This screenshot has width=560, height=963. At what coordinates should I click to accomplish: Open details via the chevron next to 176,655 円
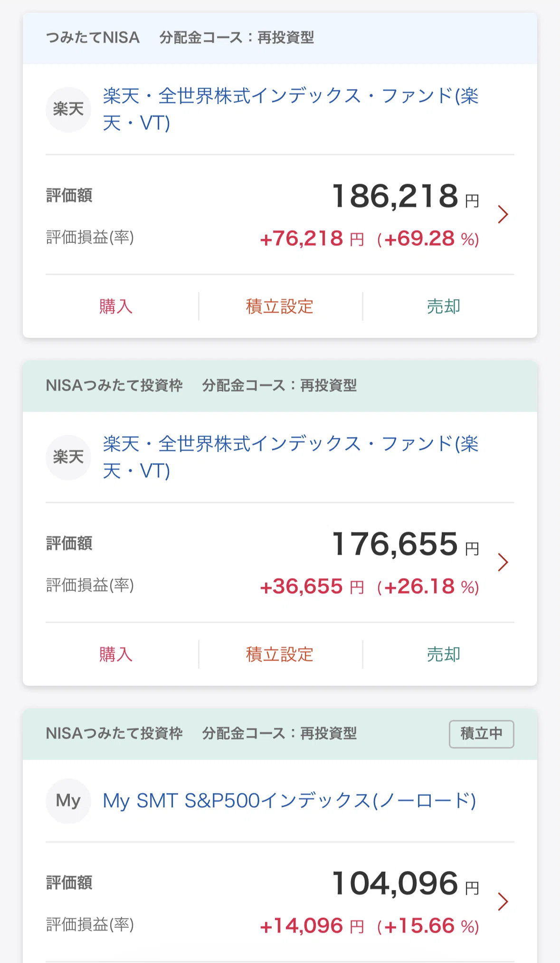click(x=503, y=562)
